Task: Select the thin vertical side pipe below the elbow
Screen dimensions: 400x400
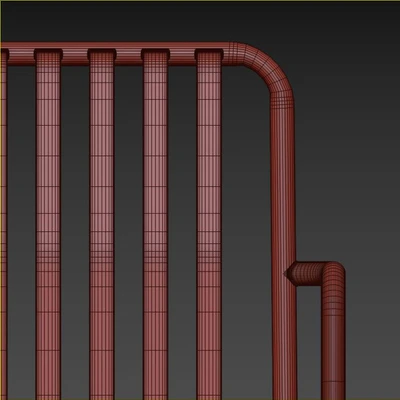Action: pos(333,343)
